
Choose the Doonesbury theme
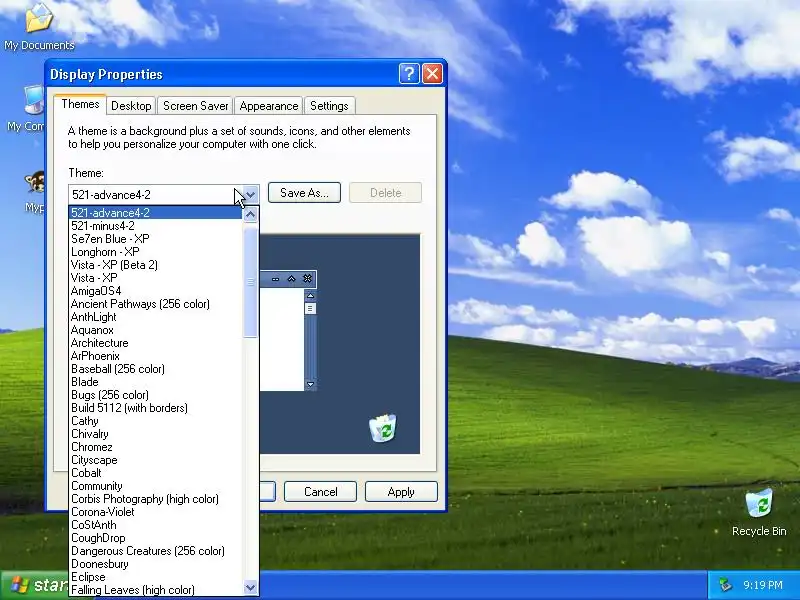pos(156,564)
